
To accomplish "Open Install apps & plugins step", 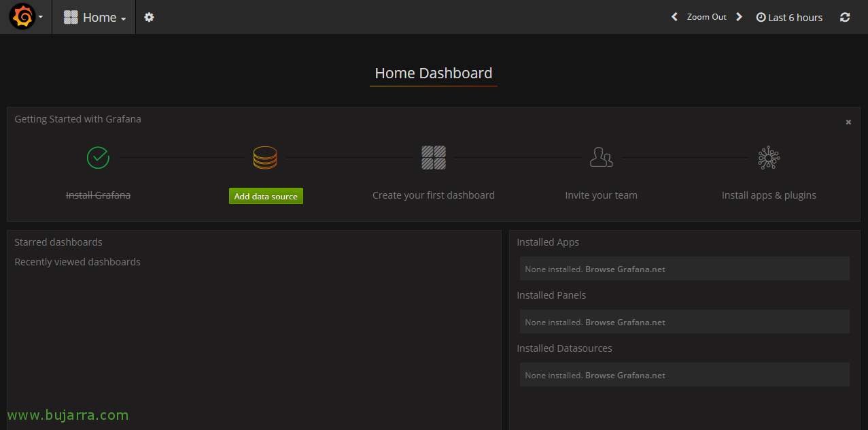I will tap(769, 195).
